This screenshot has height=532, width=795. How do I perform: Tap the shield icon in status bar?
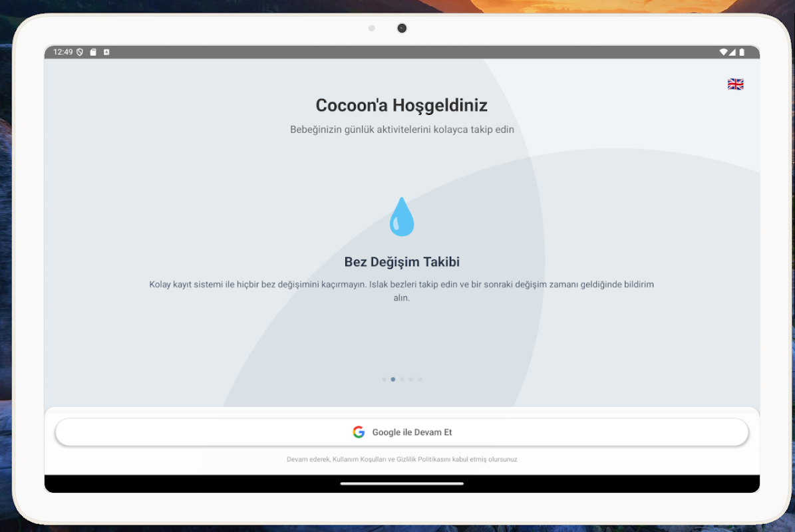coord(80,52)
